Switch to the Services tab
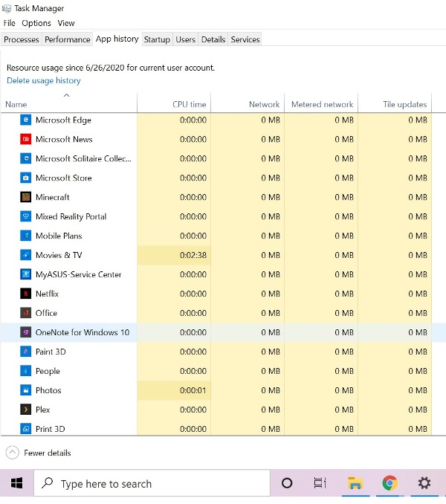The image size is (446, 504). (x=245, y=39)
